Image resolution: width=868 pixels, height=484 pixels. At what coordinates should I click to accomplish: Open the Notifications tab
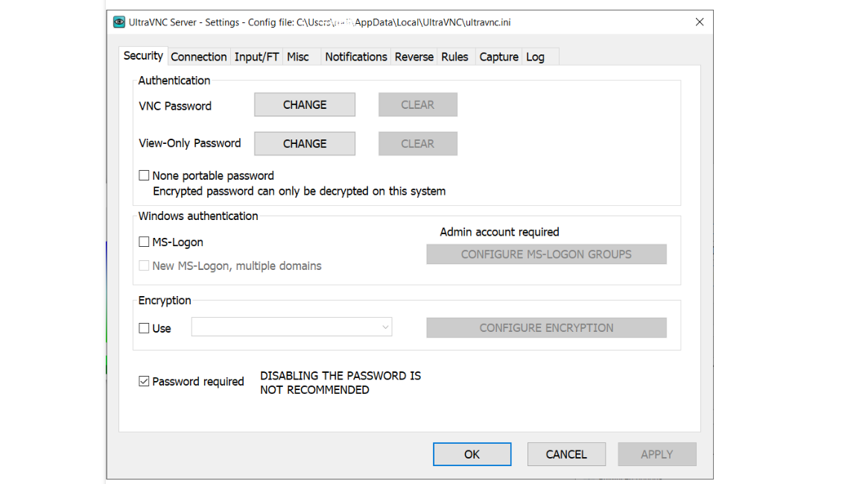click(356, 57)
